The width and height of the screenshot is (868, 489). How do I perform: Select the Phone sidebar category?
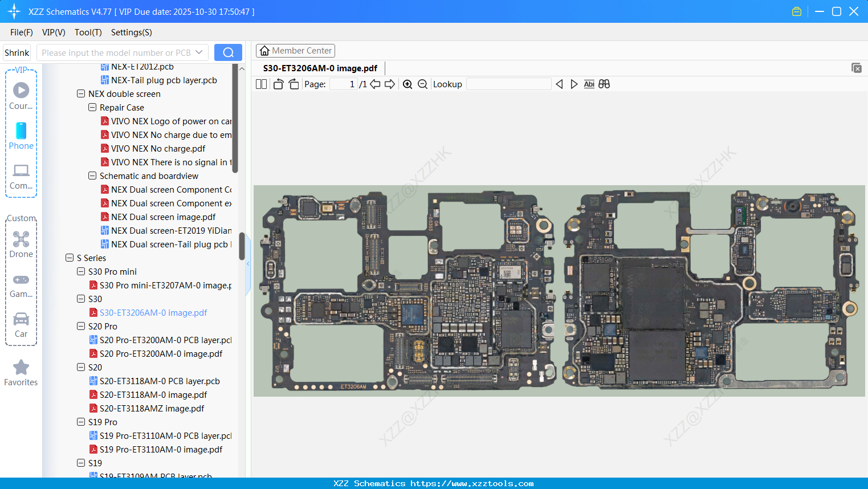(x=21, y=136)
